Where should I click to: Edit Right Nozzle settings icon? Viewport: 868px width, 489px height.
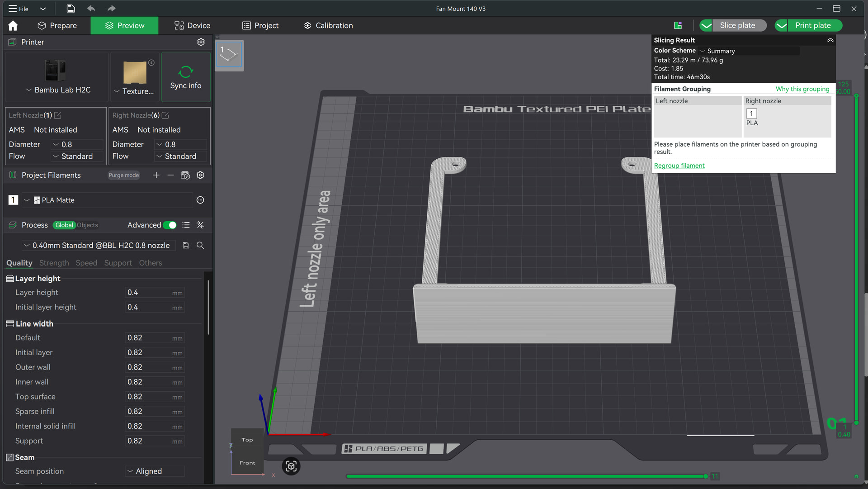[165, 115]
